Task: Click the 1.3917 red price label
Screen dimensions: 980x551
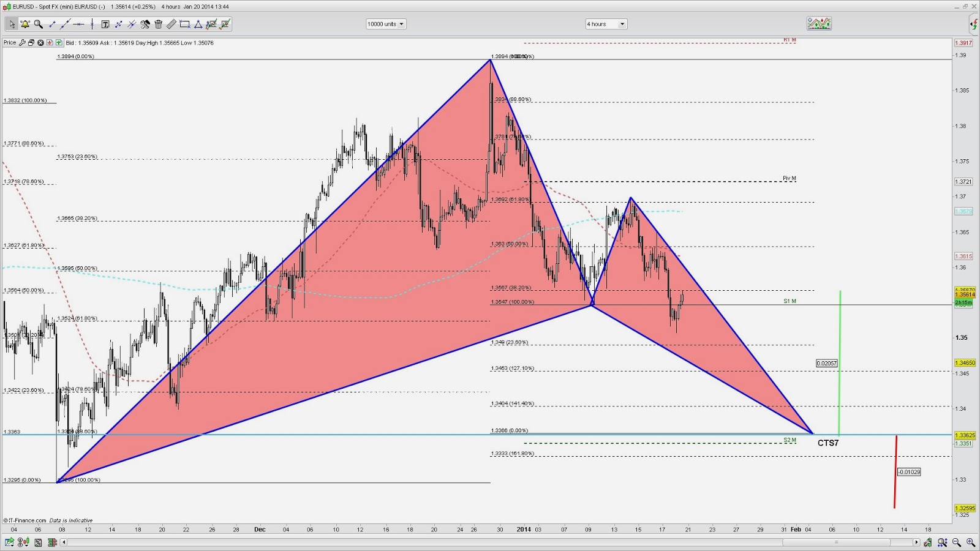Action: tap(964, 43)
